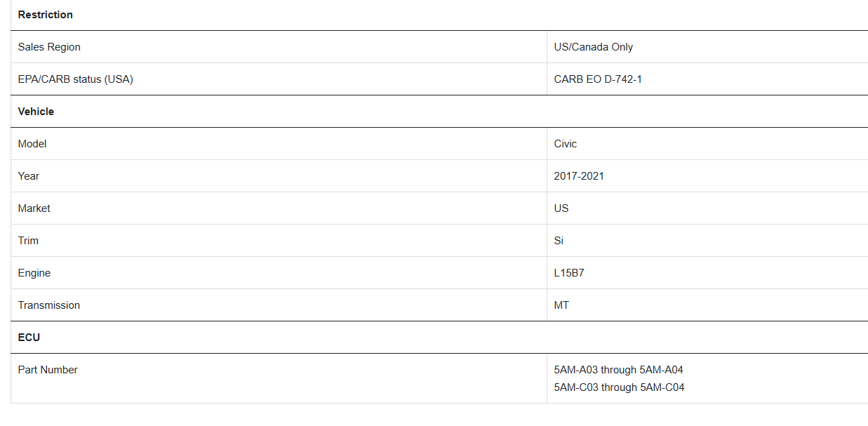Select the Engine row label
Viewport: 868px width, 426px height.
click(34, 273)
